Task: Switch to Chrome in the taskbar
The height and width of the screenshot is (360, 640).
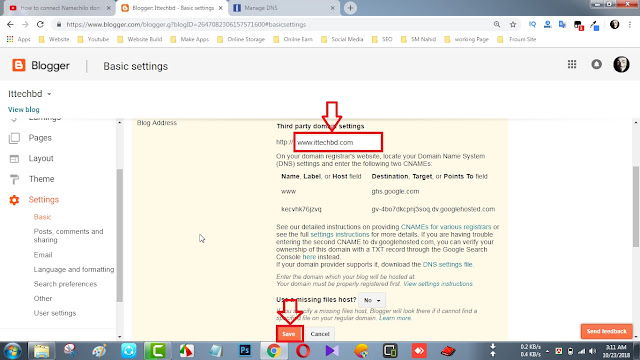Action: (x=274, y=351)
